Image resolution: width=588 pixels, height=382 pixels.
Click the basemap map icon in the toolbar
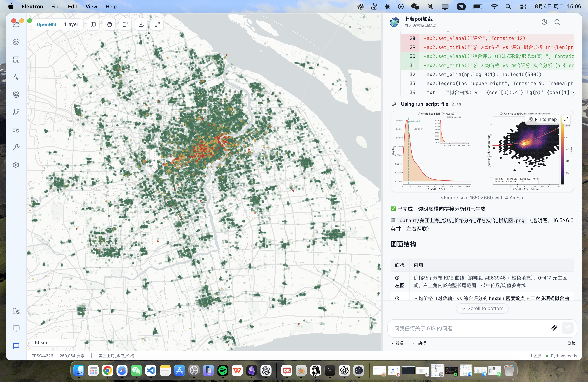93,24
